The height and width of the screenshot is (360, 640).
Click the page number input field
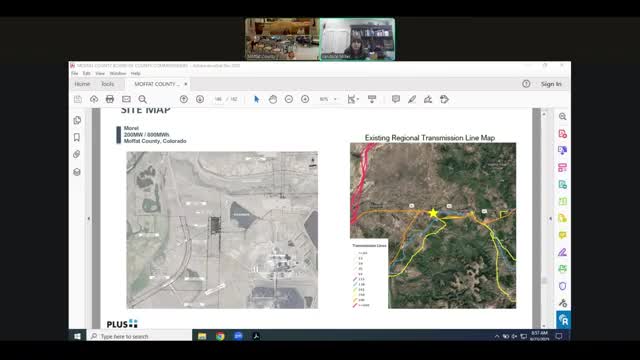point(218,99)
